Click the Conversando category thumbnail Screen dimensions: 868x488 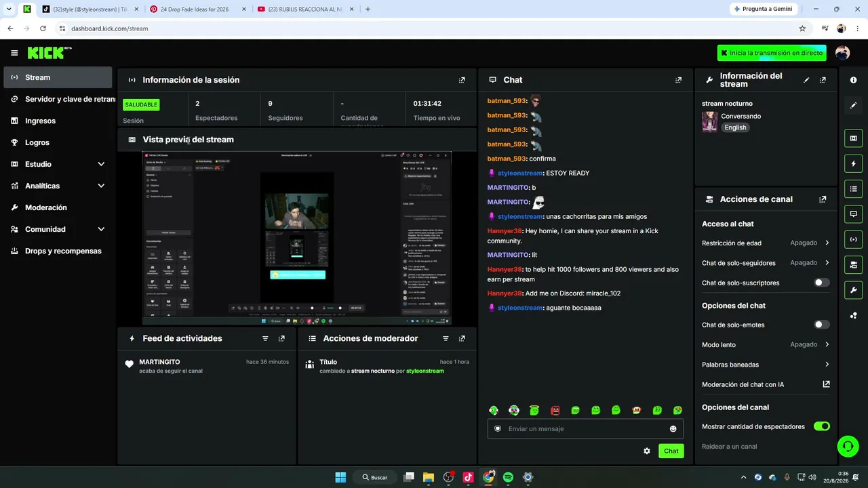pos(709,122)
